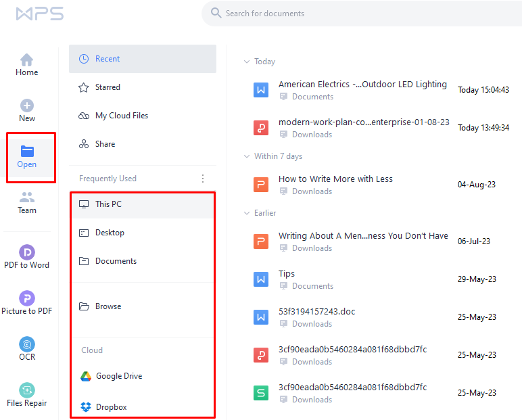Image resolution: width=522 pixels, height=420 pixels.
Task: Create New document from sidebar
Action: [26, 111]
